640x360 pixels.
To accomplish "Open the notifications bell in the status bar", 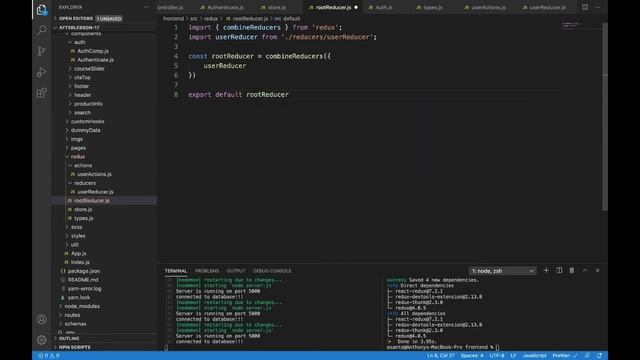I will point(599,356).
